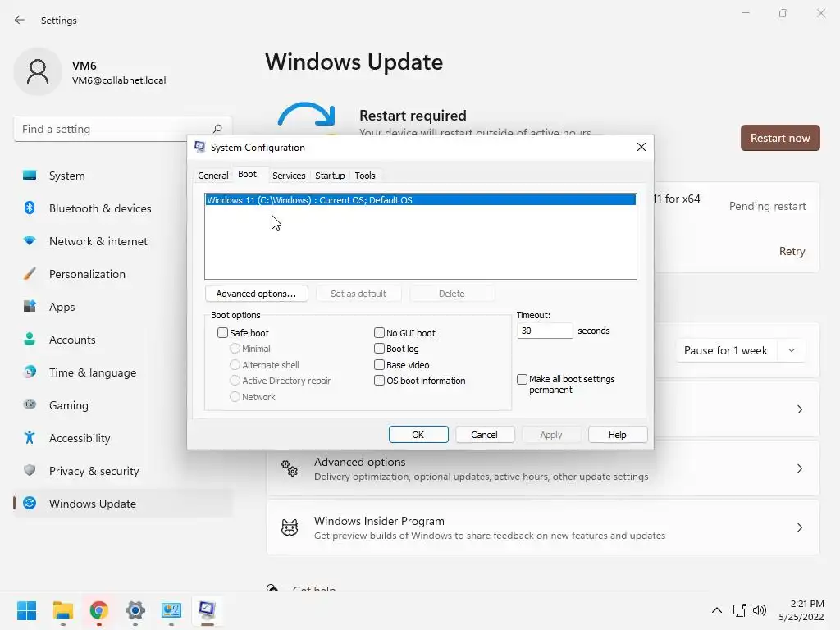Screen dimensions: 840x630
Task: Click the clock and date in taskbar
Action: click(801, 610)
